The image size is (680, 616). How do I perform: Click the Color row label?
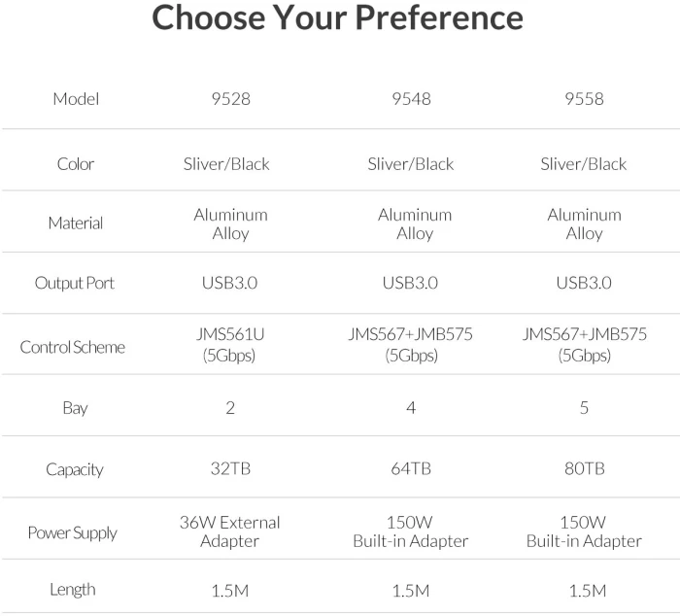coord(76,164)
